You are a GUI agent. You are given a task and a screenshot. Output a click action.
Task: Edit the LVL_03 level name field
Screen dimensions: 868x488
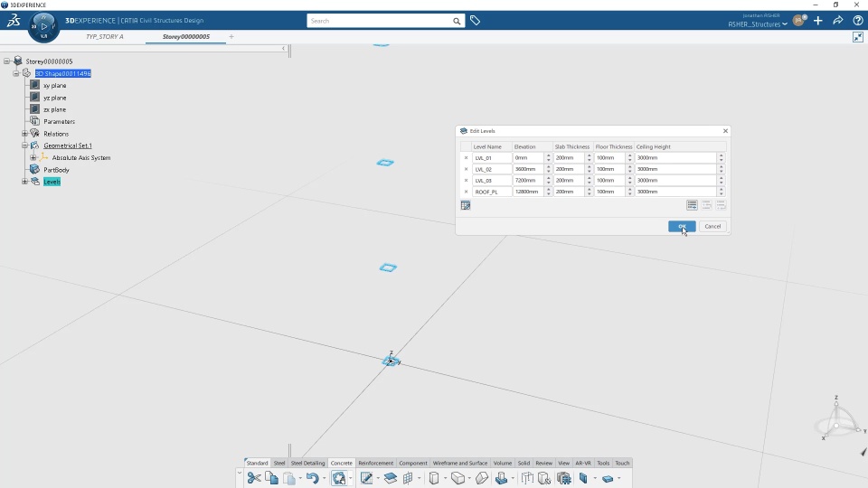point(492,181)
